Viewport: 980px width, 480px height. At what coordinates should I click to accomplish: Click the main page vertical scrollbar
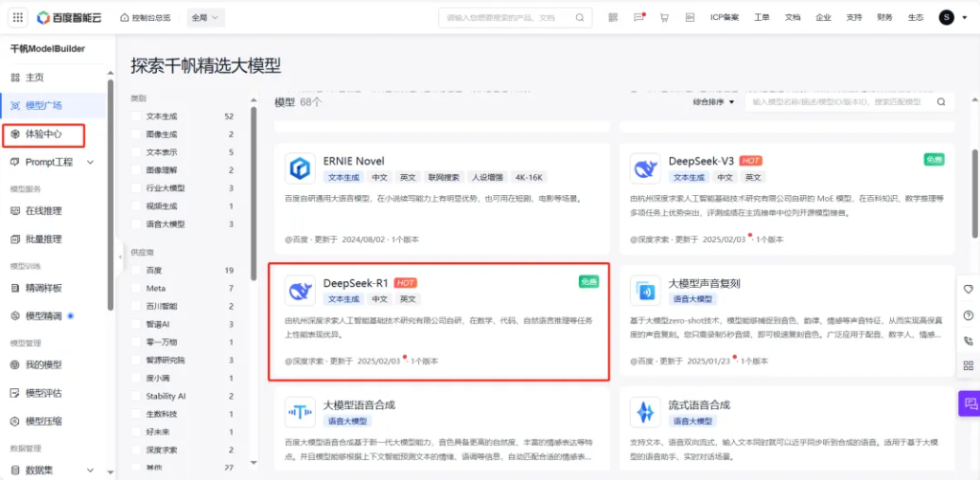point(975,193)
